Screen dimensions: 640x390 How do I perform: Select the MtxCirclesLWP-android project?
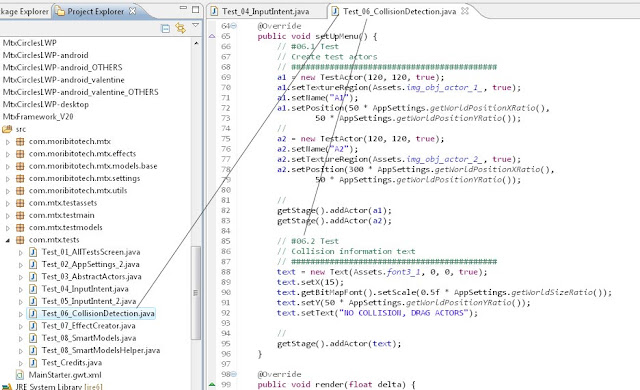click(x=45, y=55)
